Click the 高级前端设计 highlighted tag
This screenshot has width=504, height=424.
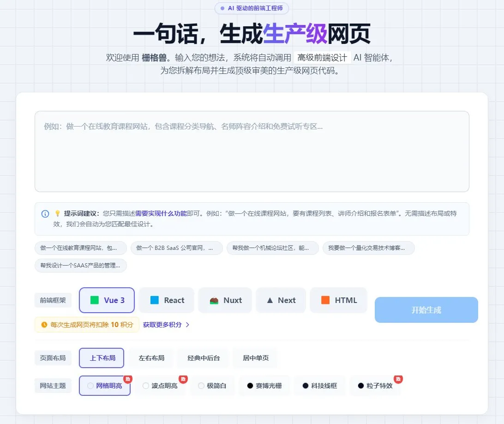pos(323,58)
